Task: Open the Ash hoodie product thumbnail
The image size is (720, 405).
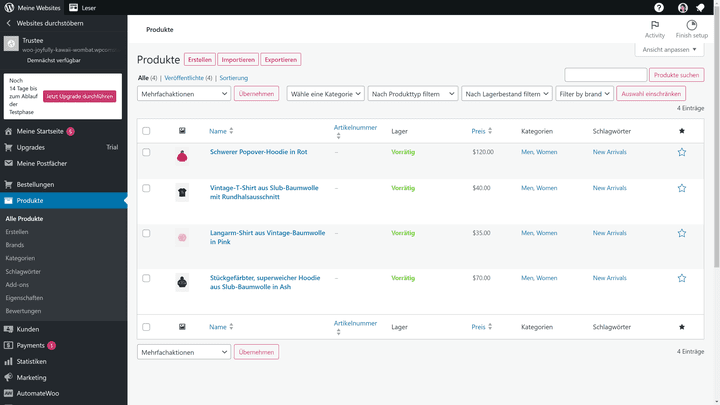Action: click(182, 282)
